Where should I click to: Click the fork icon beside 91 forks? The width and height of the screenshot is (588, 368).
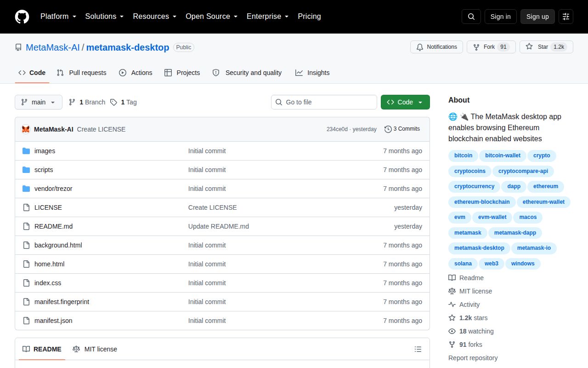tap(452, 345)
